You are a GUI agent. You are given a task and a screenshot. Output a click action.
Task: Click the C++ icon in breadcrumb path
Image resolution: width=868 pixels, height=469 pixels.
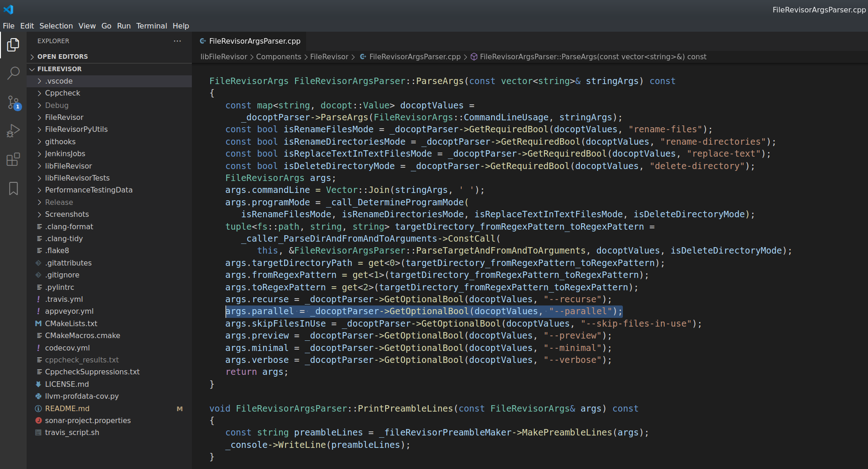coord(363,57)
